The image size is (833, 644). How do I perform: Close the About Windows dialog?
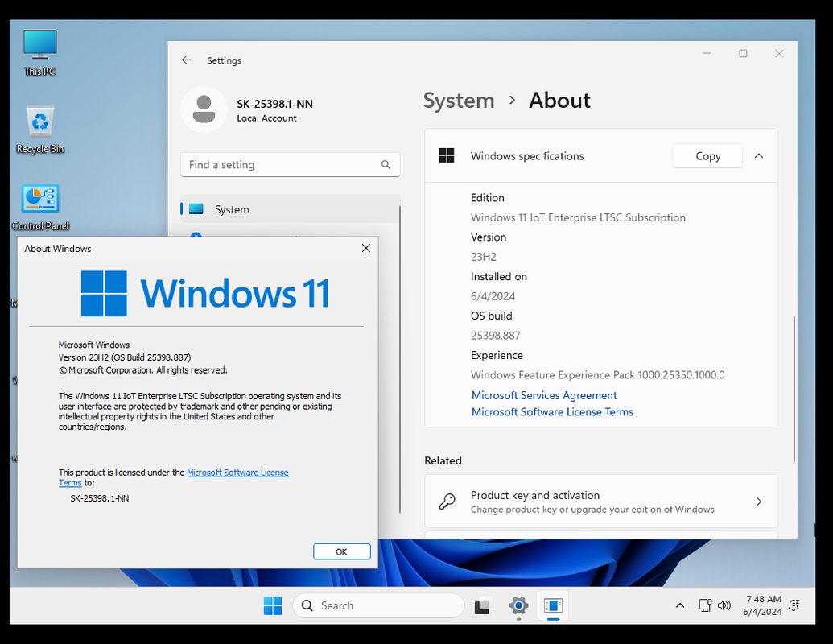366,248
